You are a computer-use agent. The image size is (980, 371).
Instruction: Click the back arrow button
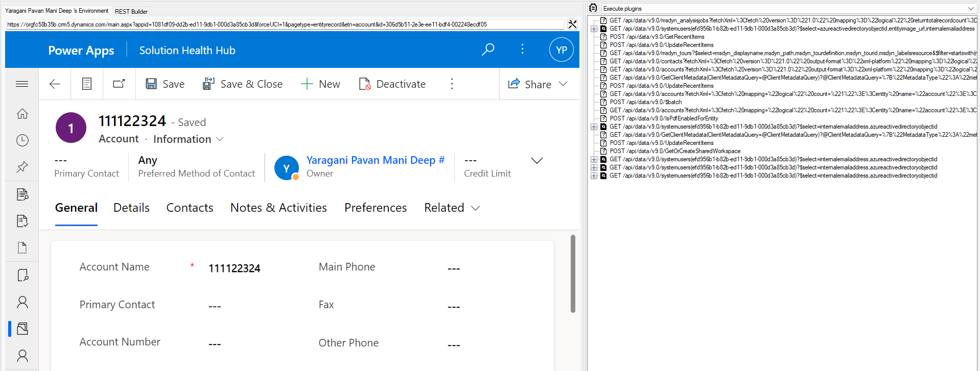(55, 84)
